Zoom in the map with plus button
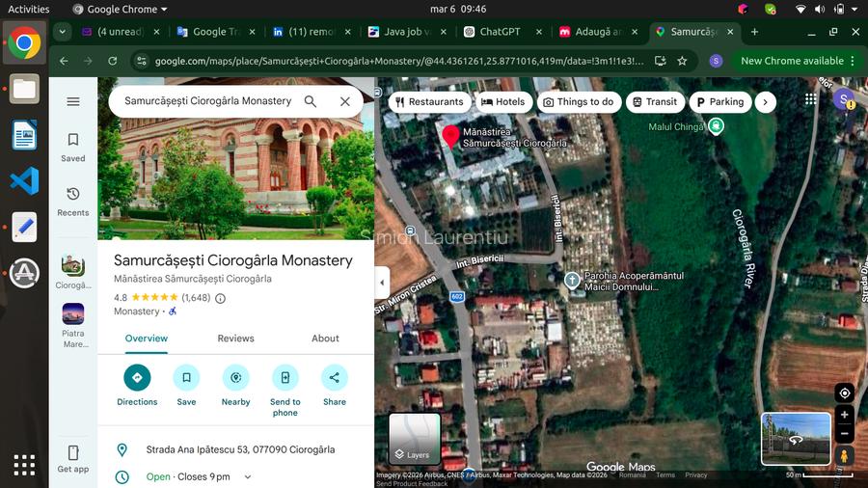The width and height of the screenshot is (868, 488). 844,415
